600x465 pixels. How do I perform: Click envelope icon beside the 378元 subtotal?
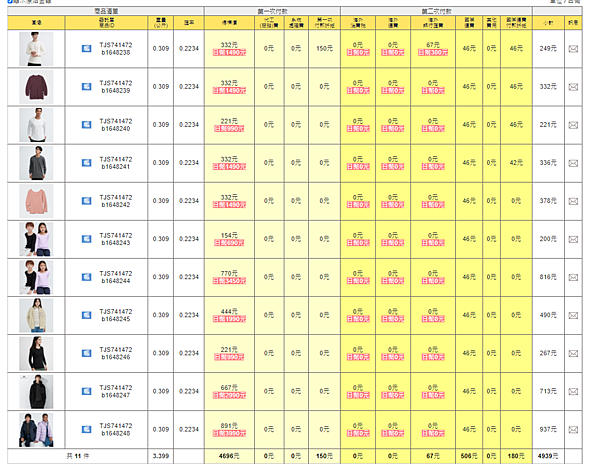click(x=573, y=201)
